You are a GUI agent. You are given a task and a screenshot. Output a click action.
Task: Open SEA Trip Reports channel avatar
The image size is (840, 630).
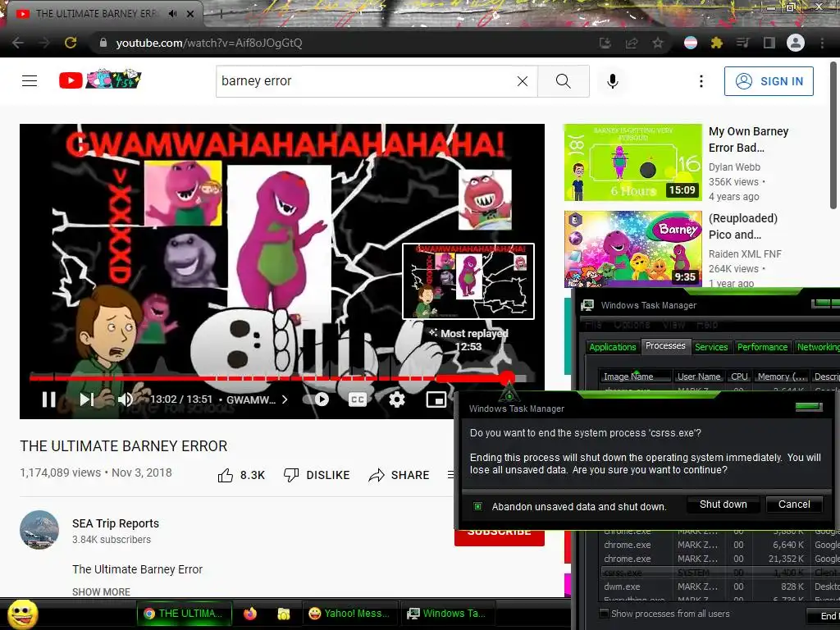coord(39,530)
